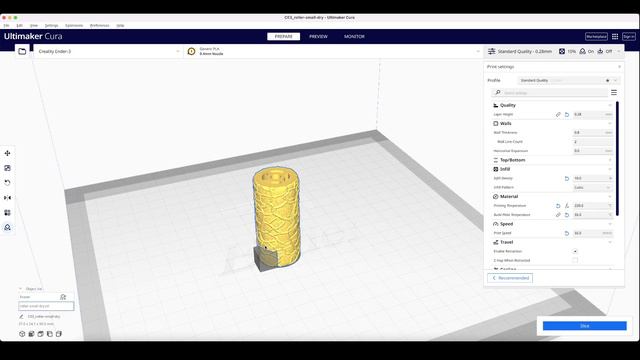Open settings visibility hamburger menu
Viewport: 640px width, 360px height.
pos(614,93)
